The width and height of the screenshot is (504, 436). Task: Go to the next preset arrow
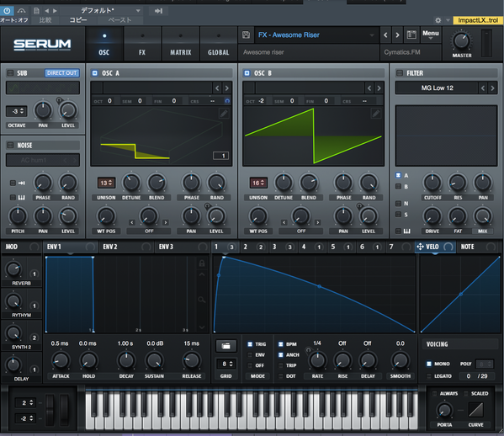click(397, 35)
